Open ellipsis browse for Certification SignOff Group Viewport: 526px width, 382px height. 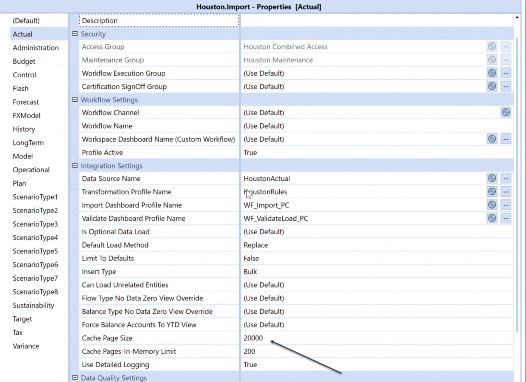[506, 87]
